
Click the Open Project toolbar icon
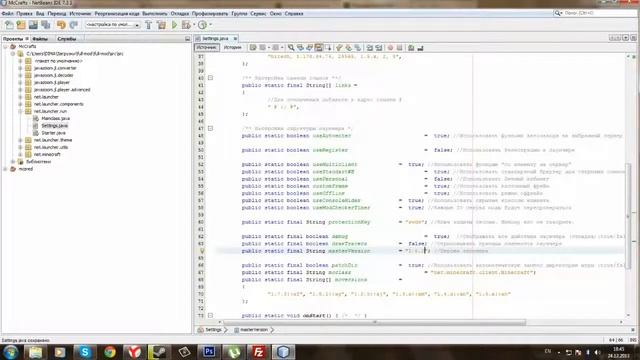point(33,25)
